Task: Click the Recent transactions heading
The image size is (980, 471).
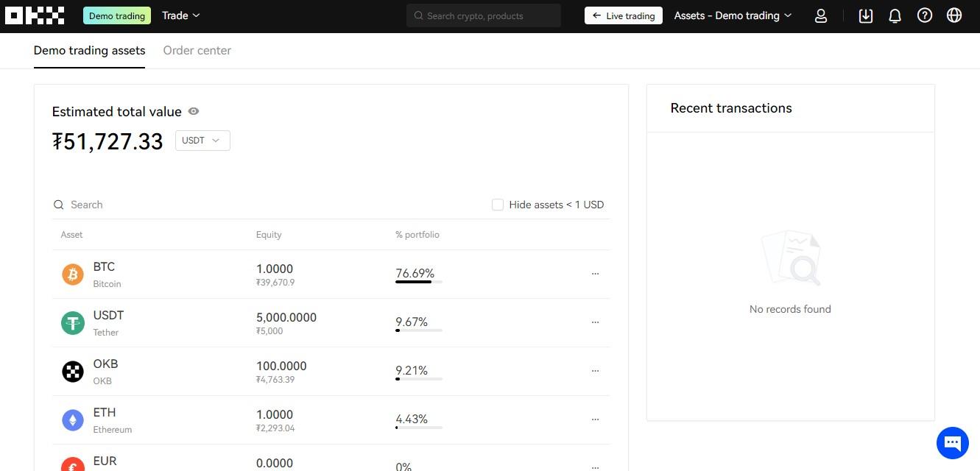Action: [731, 108]
